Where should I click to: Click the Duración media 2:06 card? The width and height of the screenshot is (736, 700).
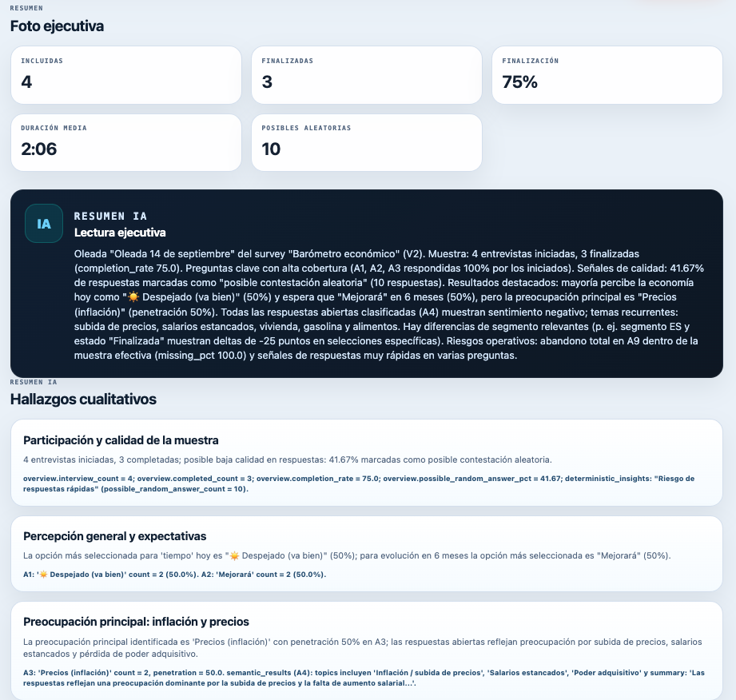tap(125, 143)
